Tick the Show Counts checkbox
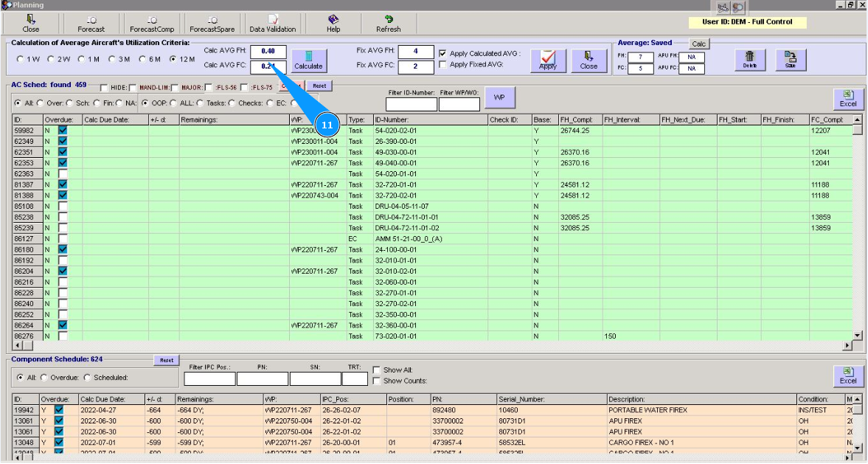Image resolution: width=868 pixels, height=464 pixels. (x=377, y=381)
